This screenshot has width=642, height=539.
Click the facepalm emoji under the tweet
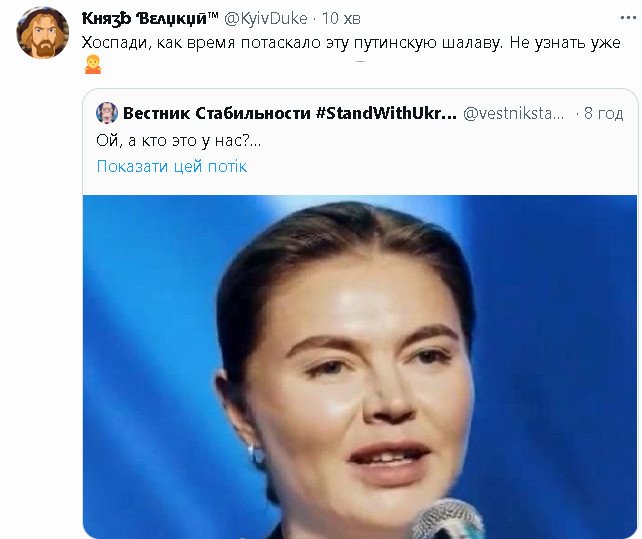tap(93, 66)
